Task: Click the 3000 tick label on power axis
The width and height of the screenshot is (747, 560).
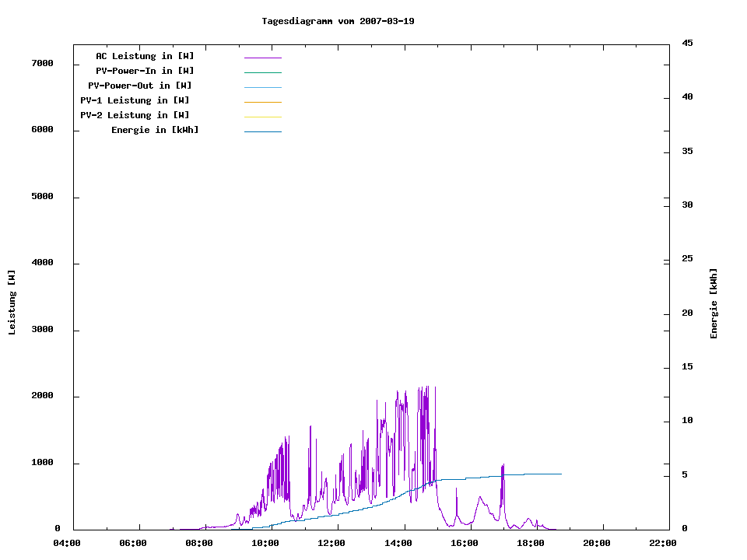Action: click(42, 330)
